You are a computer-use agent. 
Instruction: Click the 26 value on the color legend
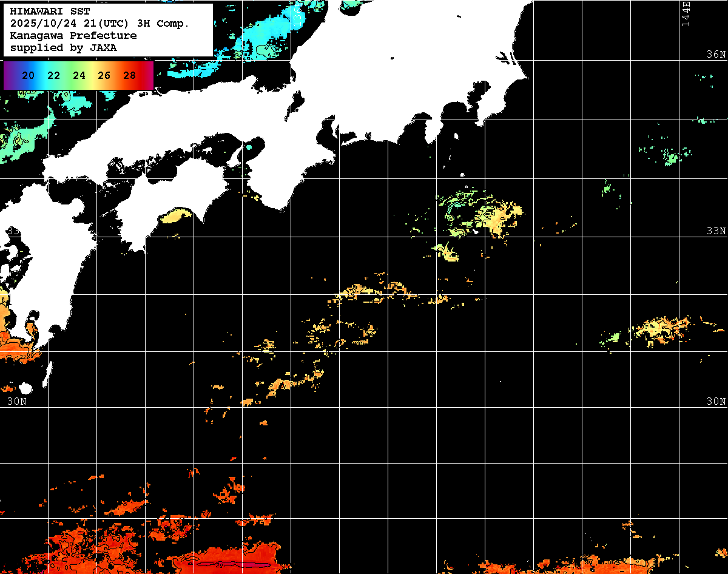tap(104, 76)
